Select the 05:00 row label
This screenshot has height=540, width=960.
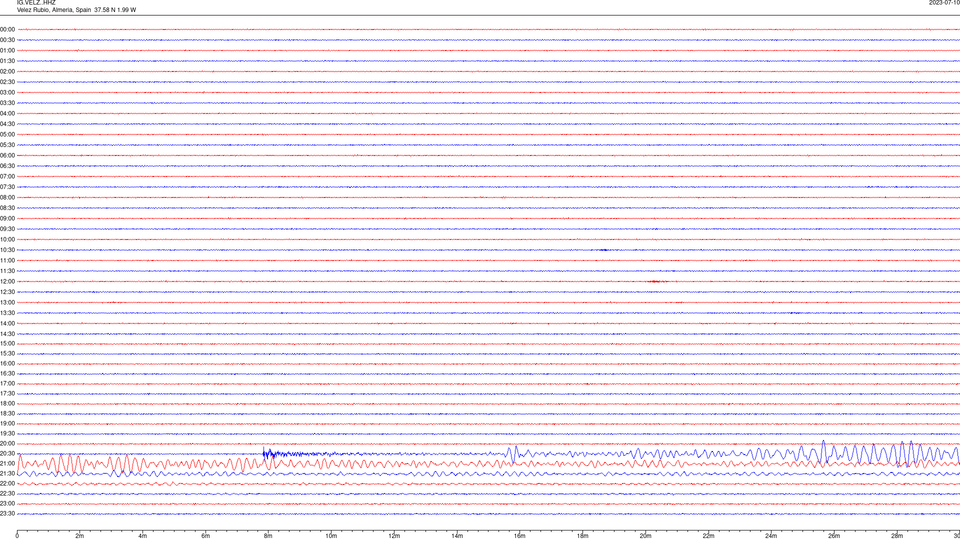coord(7,135)
